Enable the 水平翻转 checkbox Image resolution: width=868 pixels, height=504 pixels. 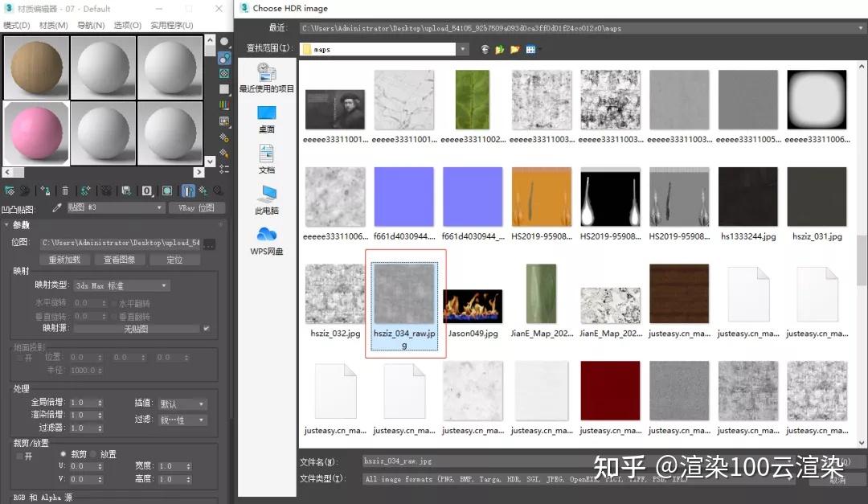113,304
